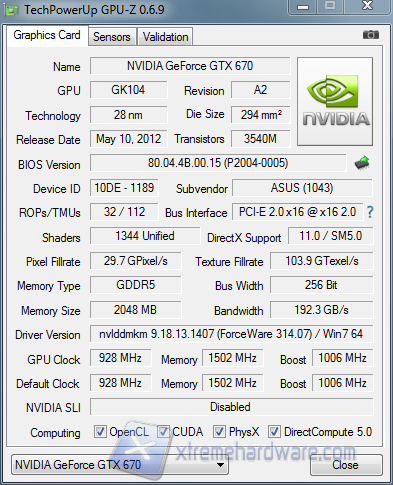Minimize the GPU-Z window
393x485 pixels.
tap(303, 7)
